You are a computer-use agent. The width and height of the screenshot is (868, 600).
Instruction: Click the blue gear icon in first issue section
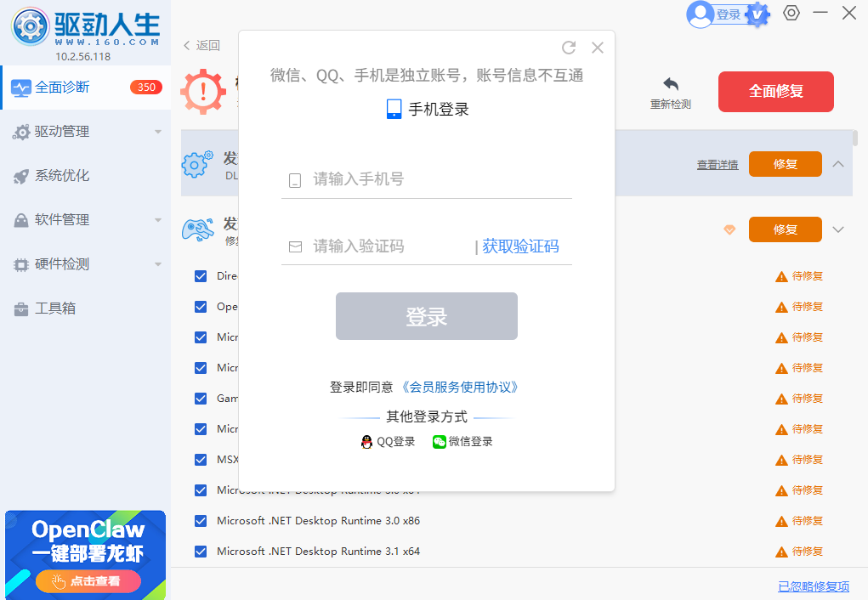click(x=197, y=164)
